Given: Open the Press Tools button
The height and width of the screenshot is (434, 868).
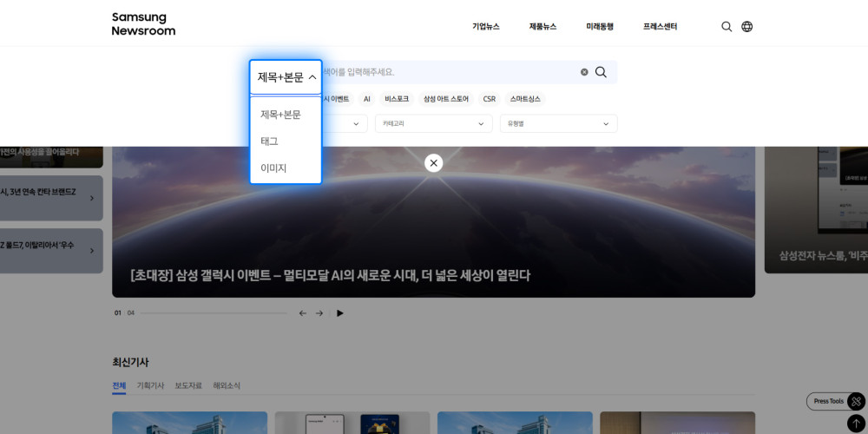Looking at the screenshot, I should pyautogui.click(x=829, y=401).
